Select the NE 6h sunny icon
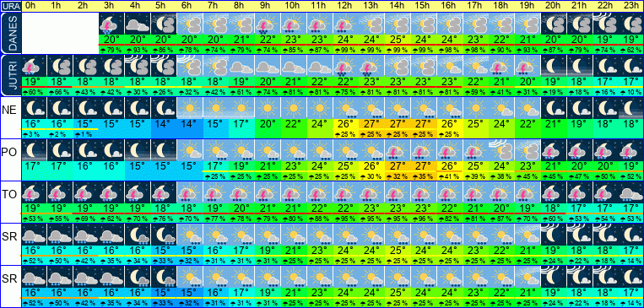This screenshot has height=308, width=644. 189,108
